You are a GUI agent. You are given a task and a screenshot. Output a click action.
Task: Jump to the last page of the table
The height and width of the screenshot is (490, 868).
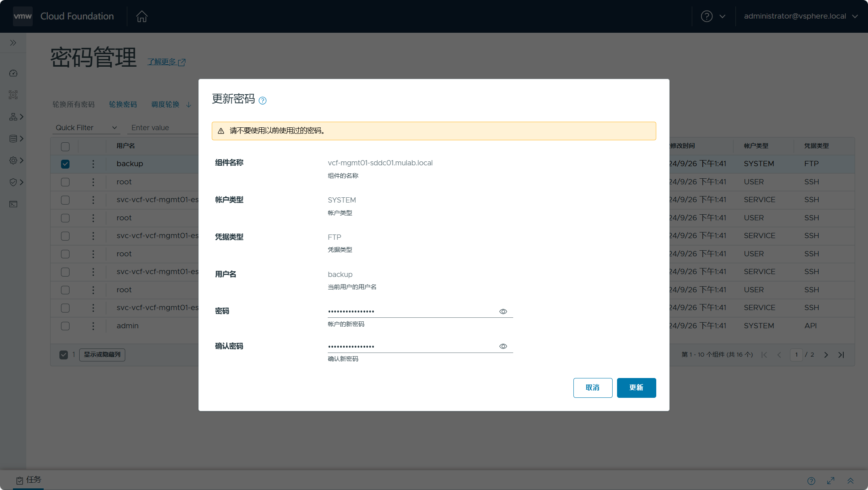coord(841,355)
